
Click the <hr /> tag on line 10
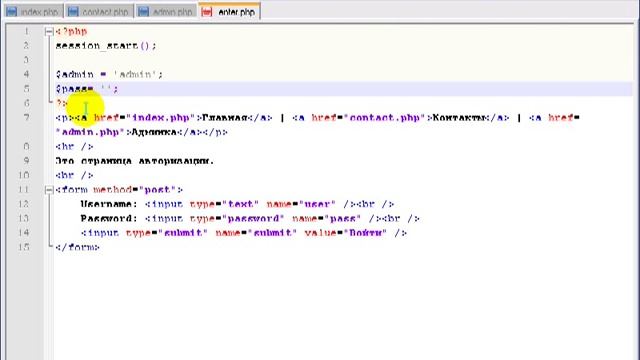74,175
